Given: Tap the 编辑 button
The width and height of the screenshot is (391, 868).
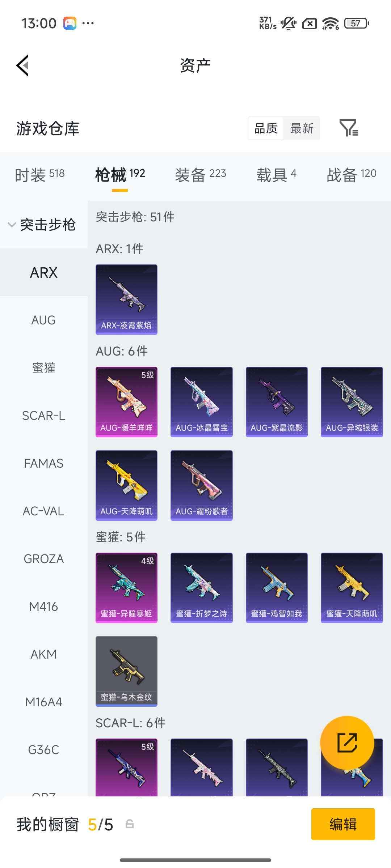Looking at the screenshot, I should [x=343, y=824].
